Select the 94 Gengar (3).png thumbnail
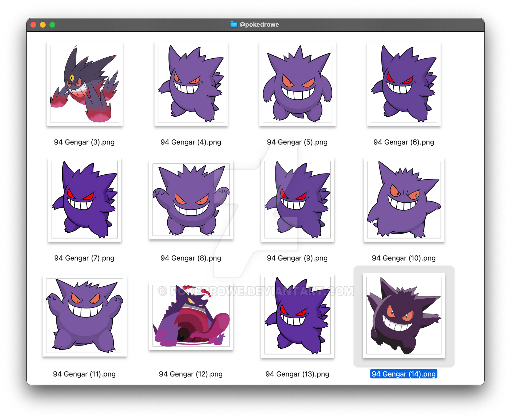Image resolution: width=511 pixels, height=420 pixels. coord(84,84)
